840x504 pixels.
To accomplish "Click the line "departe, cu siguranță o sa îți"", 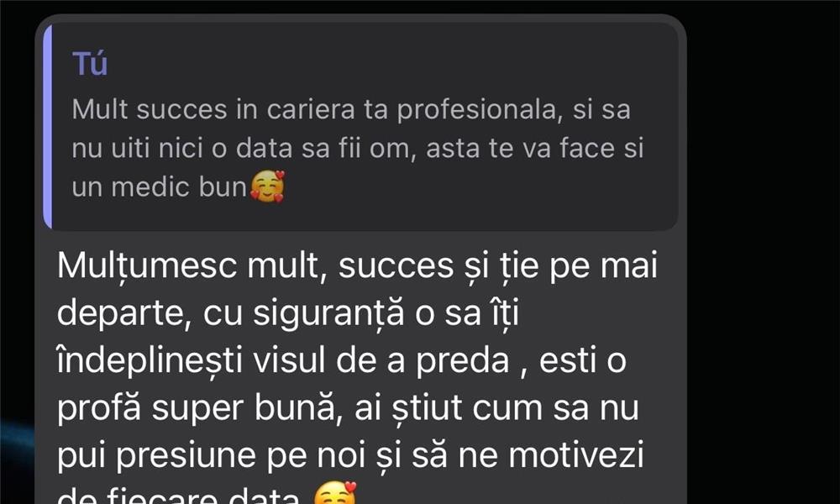I will click(287, 313).
